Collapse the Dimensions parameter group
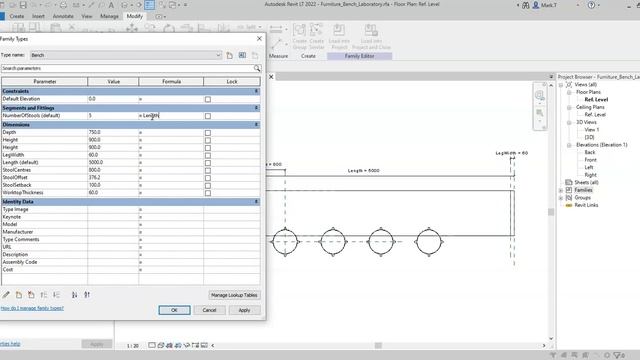Screen dimensions: 640x360 point(256,124)
